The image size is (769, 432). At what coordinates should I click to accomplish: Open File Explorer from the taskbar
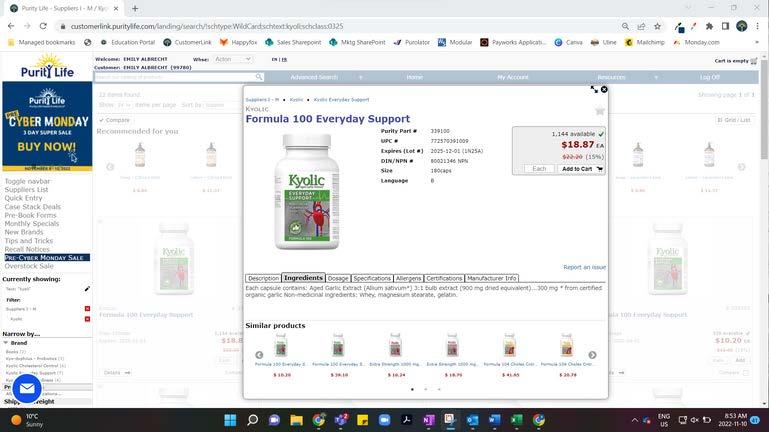pos(296,420)
